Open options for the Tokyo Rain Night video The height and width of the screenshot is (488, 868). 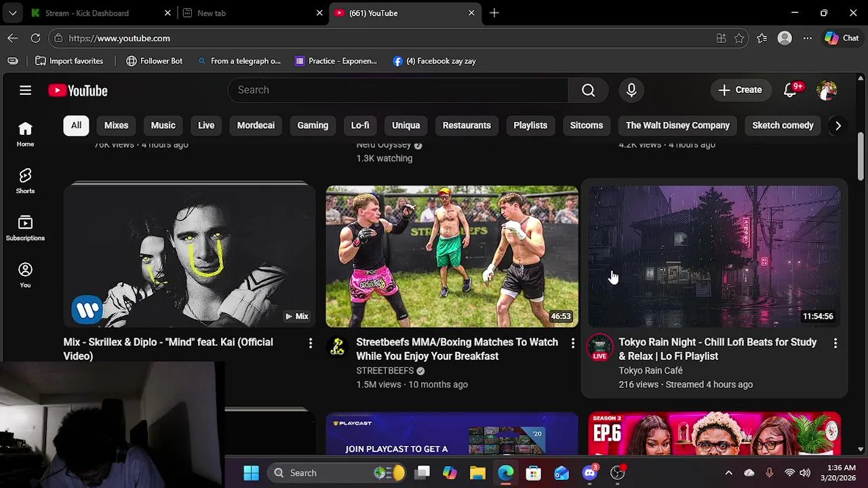pos(835,344)
